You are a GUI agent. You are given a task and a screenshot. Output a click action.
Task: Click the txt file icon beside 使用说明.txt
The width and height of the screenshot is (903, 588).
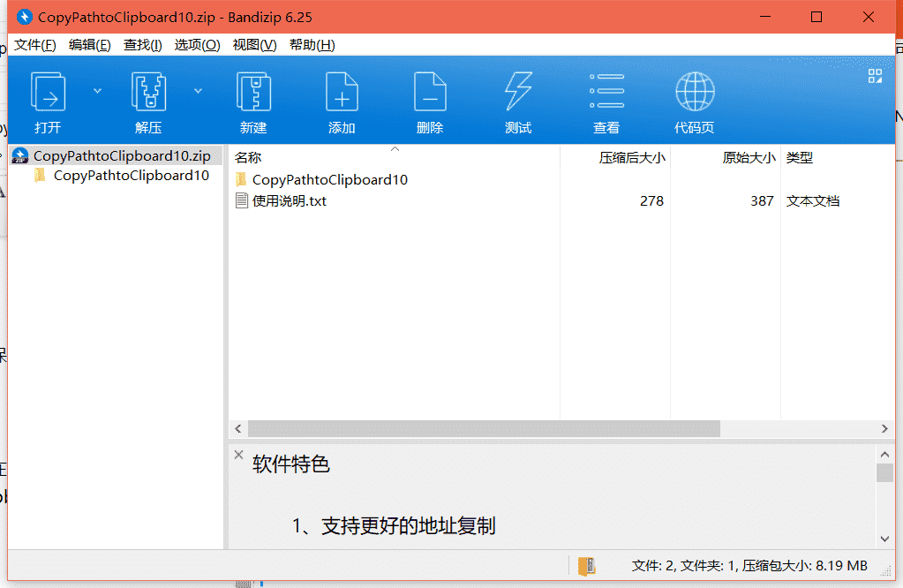[242, 201]
